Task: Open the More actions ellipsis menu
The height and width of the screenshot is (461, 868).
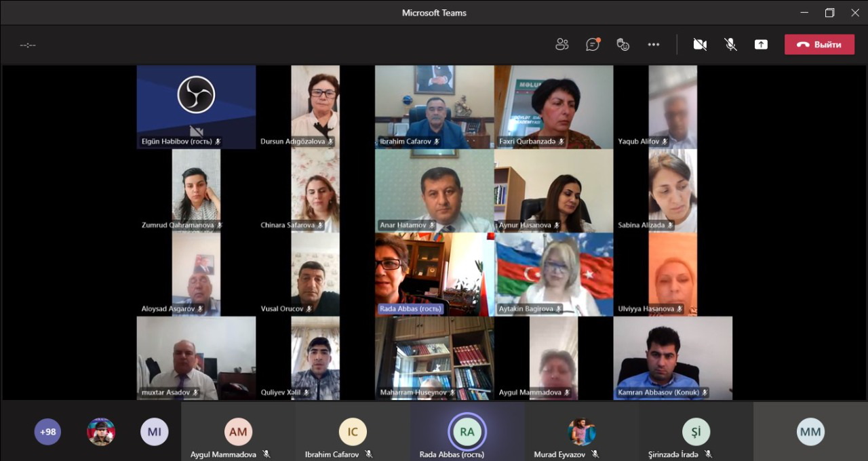Action: pyautogui.click(x=653, y=45)
